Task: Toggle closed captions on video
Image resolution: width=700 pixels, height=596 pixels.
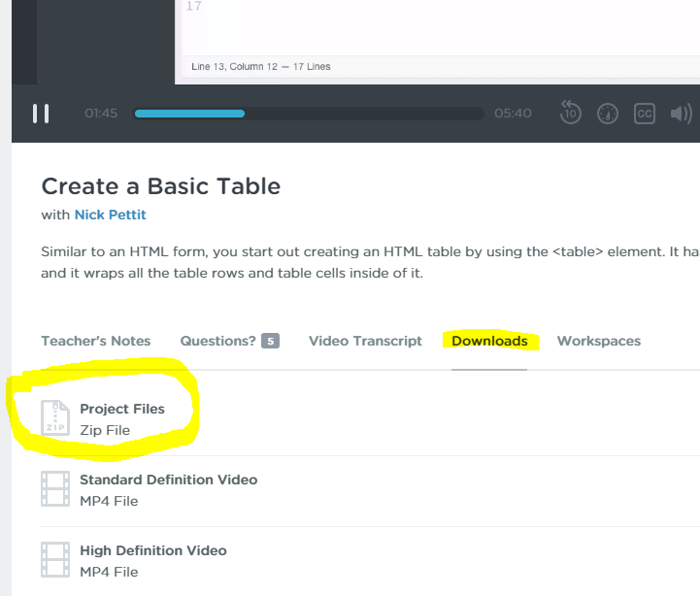Action: click(x=644, y=114)
